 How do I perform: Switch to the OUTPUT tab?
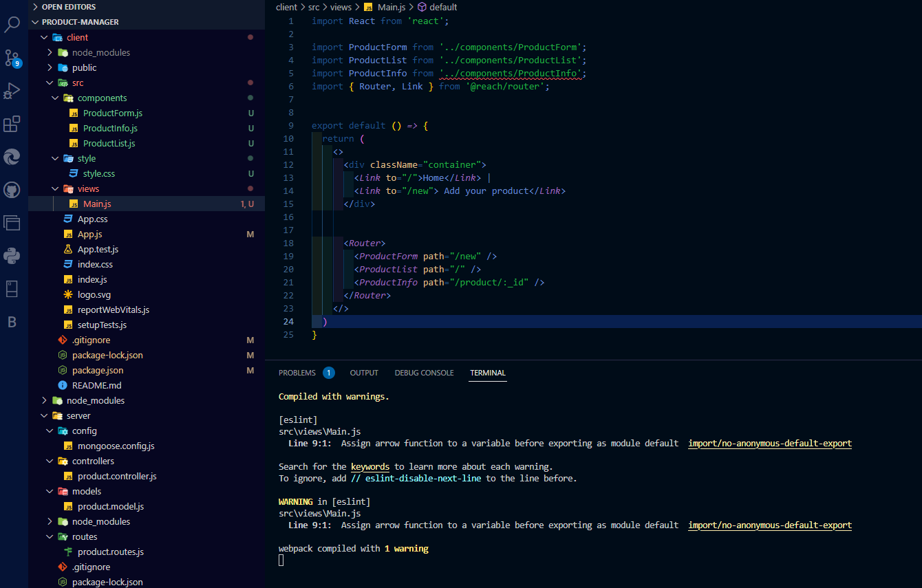364,373
